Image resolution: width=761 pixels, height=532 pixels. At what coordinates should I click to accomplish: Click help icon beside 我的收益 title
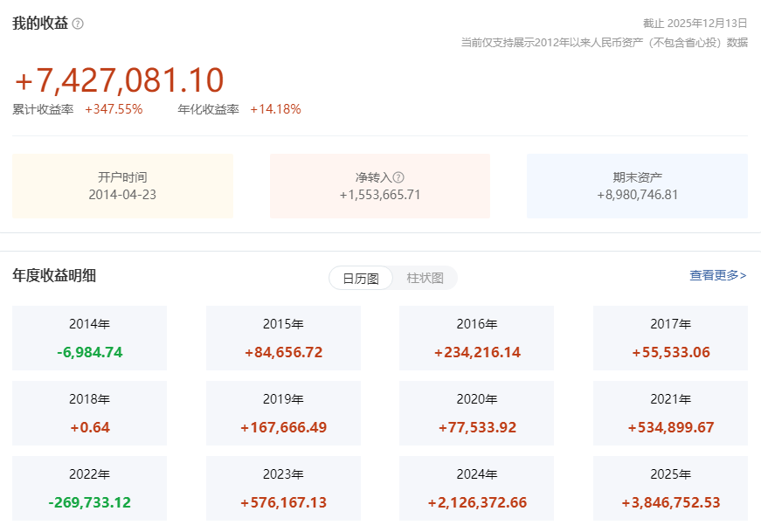(78, 24)
